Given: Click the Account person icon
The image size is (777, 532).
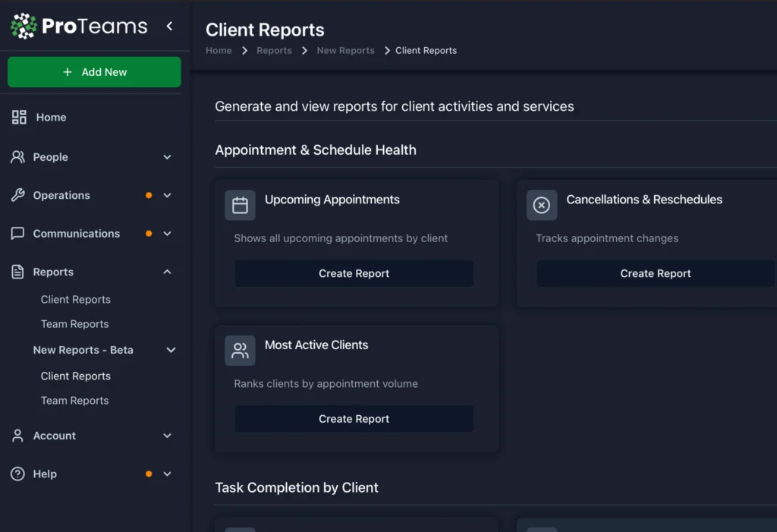Looking at the screenshot, I should [18, 436].
